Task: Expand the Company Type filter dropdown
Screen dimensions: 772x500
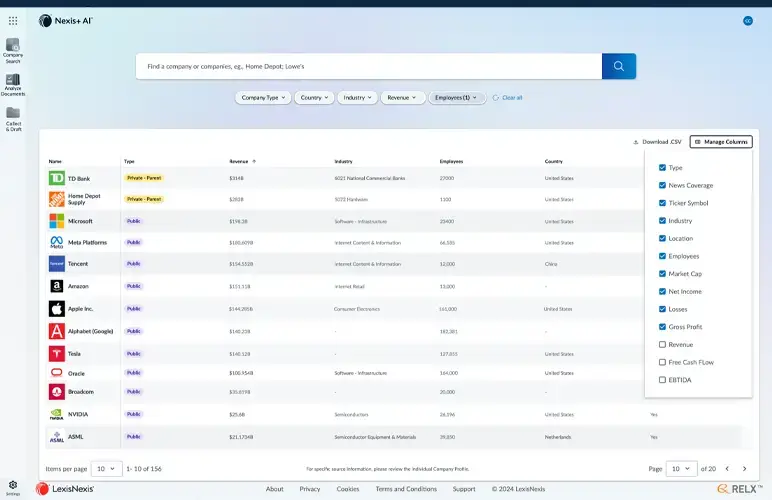Action: coord(264,98)
